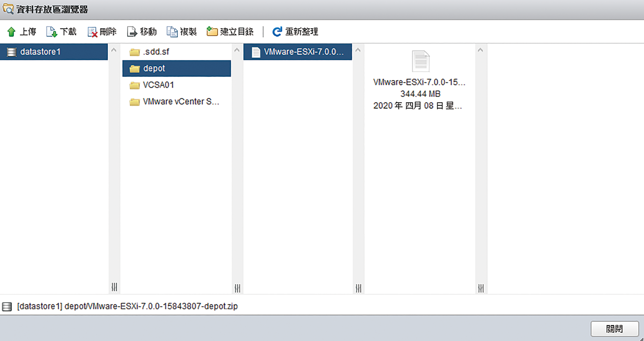Click the Copy (複製) toolbar icon
This screenshot has width=644, height=341.
click(x=172, y=32)
